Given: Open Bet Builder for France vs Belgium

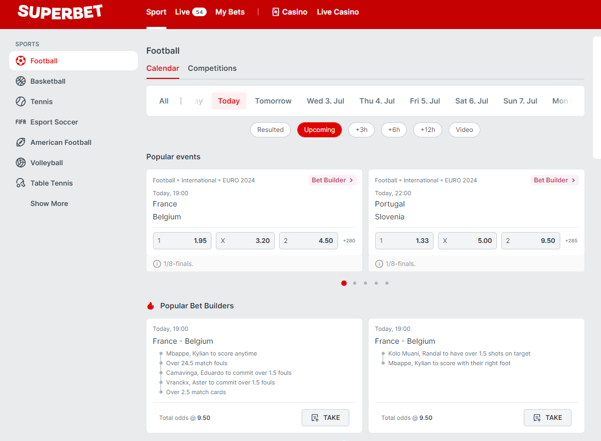Looking at the screenshot, I should 332,180.
